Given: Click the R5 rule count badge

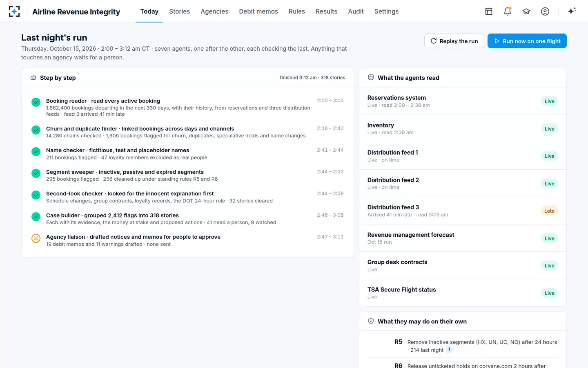Looking at the screenshot, I should click(449, 350).
